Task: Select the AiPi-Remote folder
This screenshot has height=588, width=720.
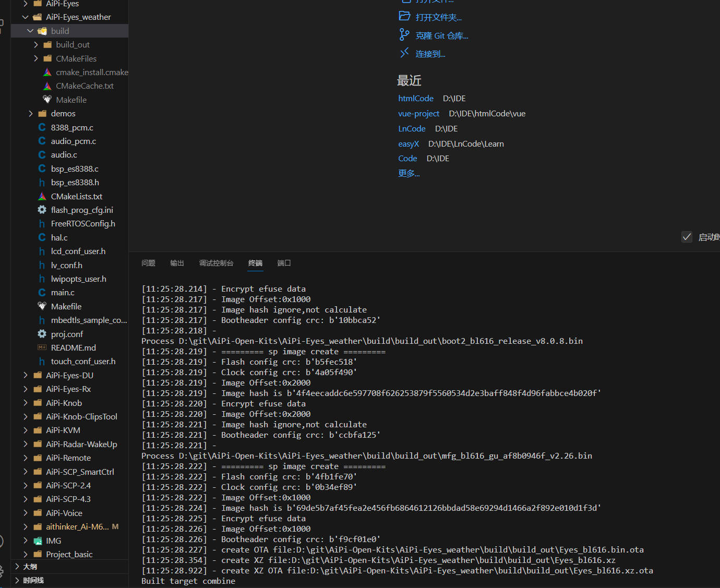Action: click(x=69, y=458)
